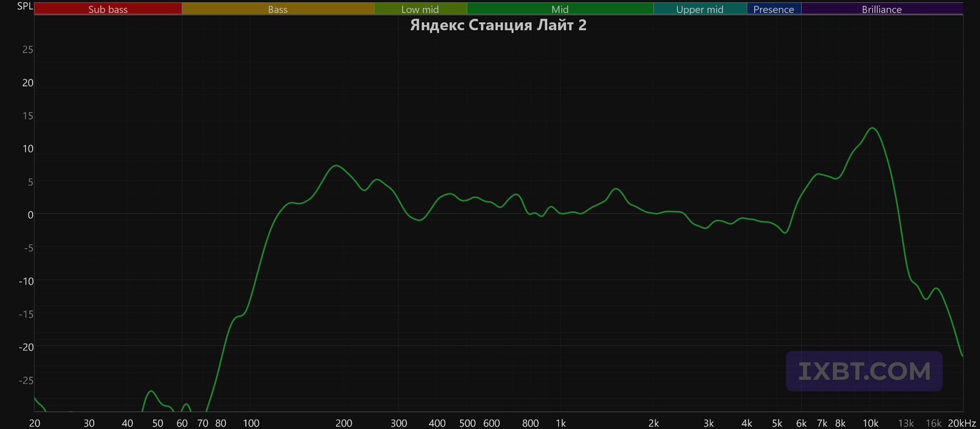
Task: Click the 2k frequency axis label
Action: (x=654, y=423)
